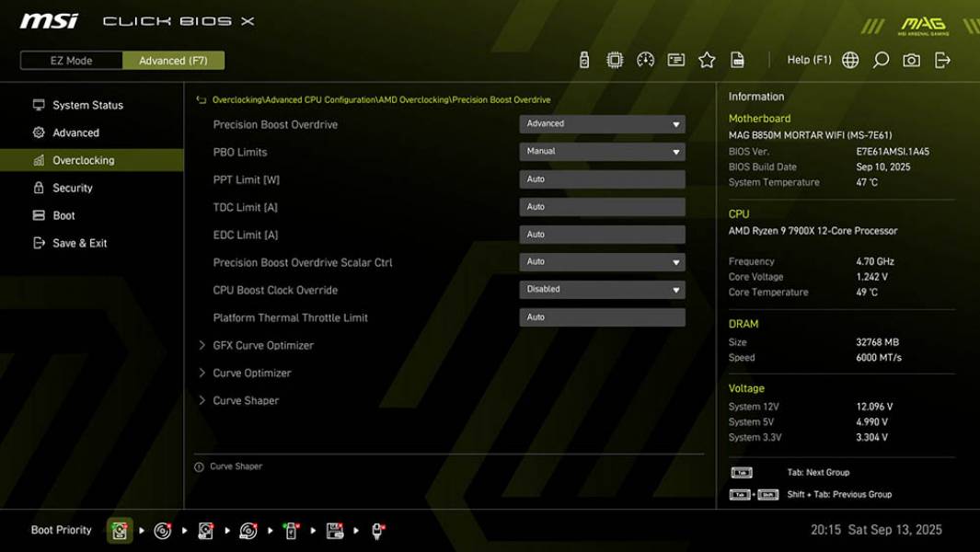Click the optical disc boot device icon
This screenshot has height=552, width=980.
point(162,530)
